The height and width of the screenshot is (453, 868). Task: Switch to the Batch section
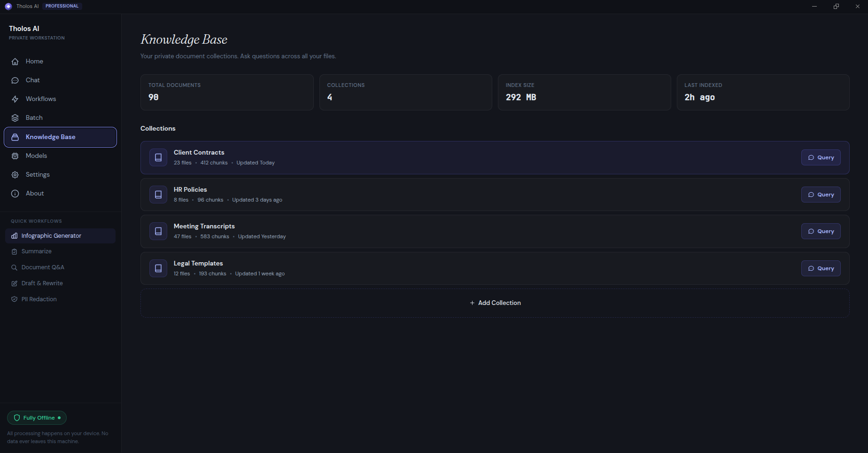60,118
